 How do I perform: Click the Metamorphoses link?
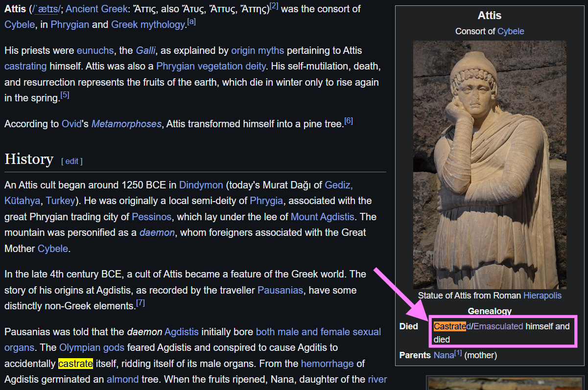point(126,124)
